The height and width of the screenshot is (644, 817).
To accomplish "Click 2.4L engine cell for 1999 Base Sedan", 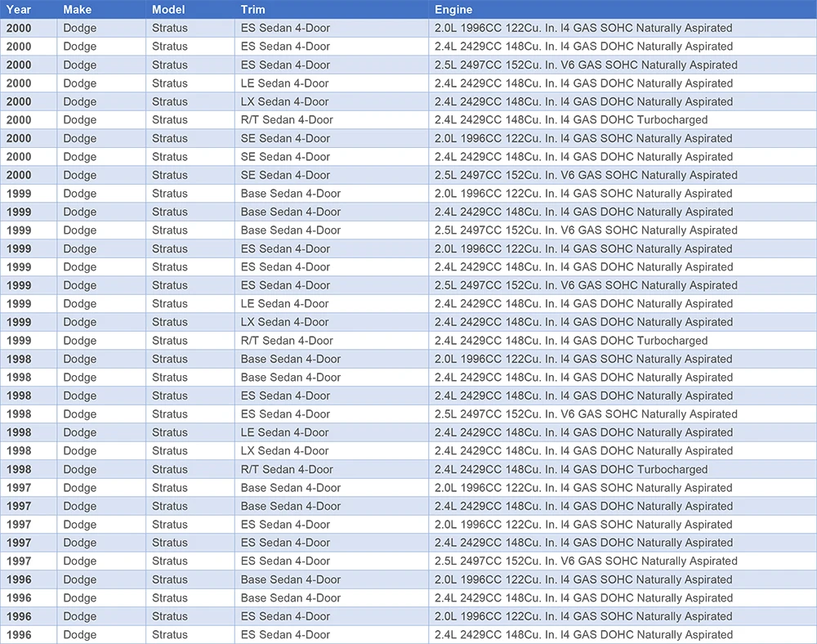I will pyautogui.click(x=623, y=212).
